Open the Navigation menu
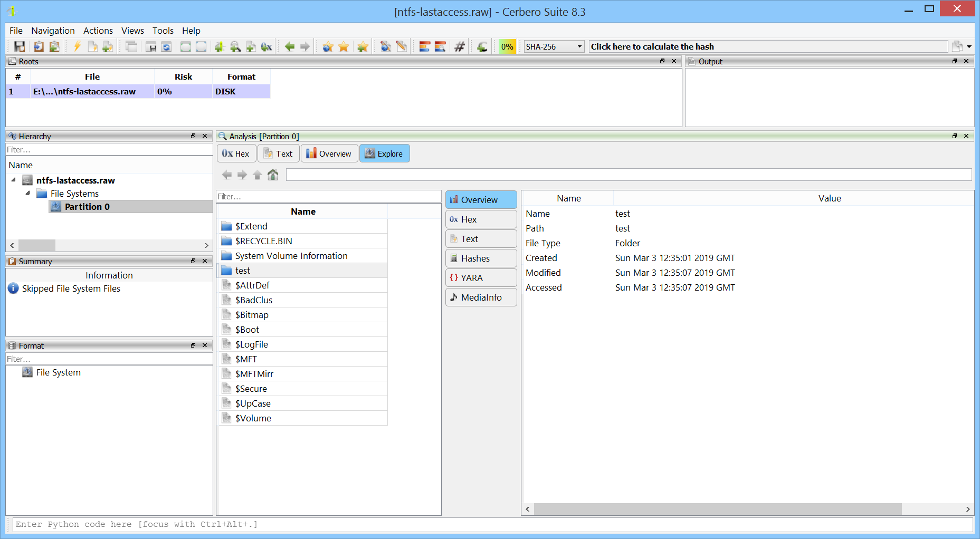 point(53,31)
